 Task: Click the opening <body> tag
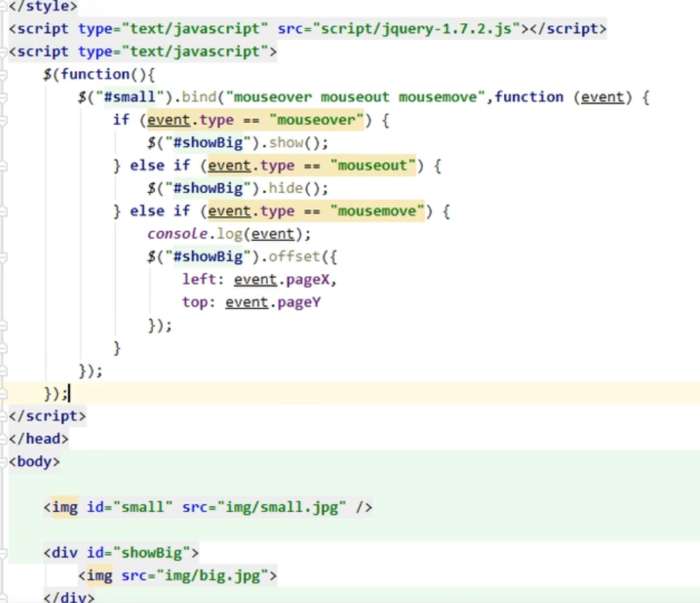coord(35,462)
